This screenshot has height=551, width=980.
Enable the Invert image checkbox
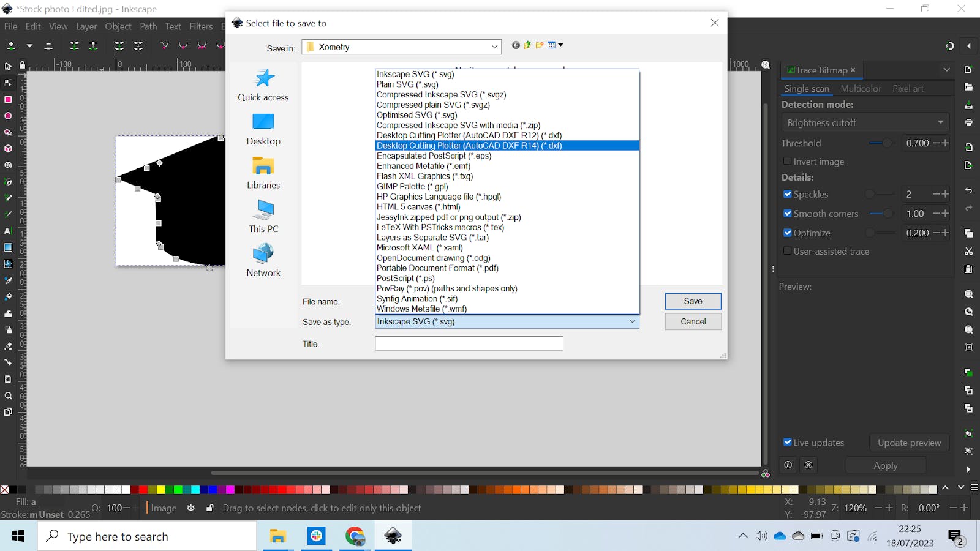[x=787, y=161]
